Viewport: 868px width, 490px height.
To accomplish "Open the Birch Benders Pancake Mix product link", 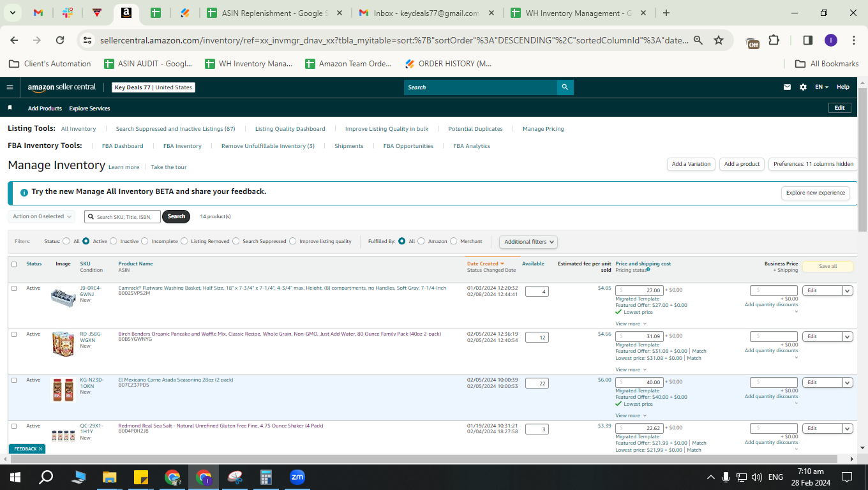I will tap(280, 334).
